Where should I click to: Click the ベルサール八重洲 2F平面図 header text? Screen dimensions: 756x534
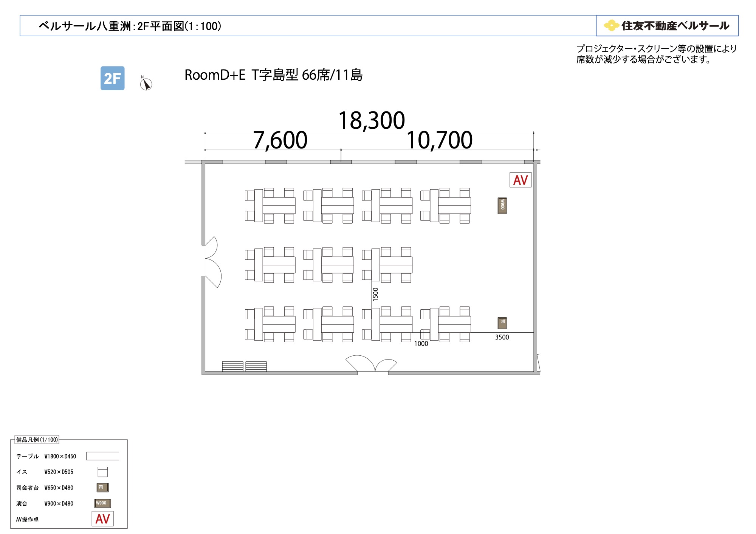[x=130, y=26]
